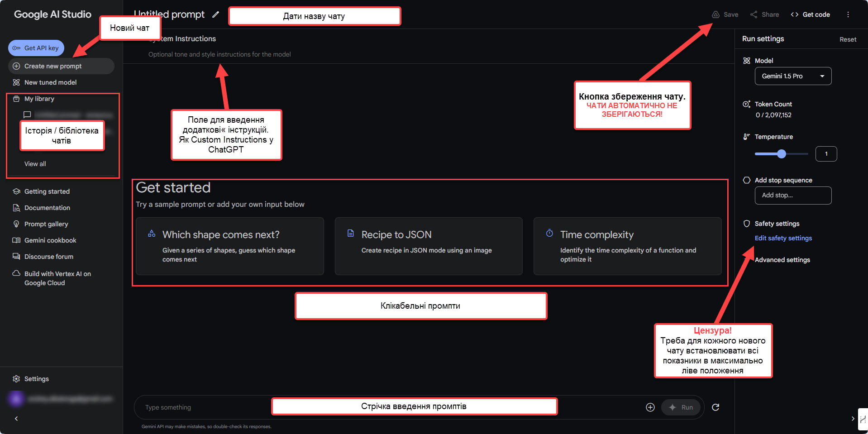Click the Share icon in header
868x434 pixels.
point(754,14)
